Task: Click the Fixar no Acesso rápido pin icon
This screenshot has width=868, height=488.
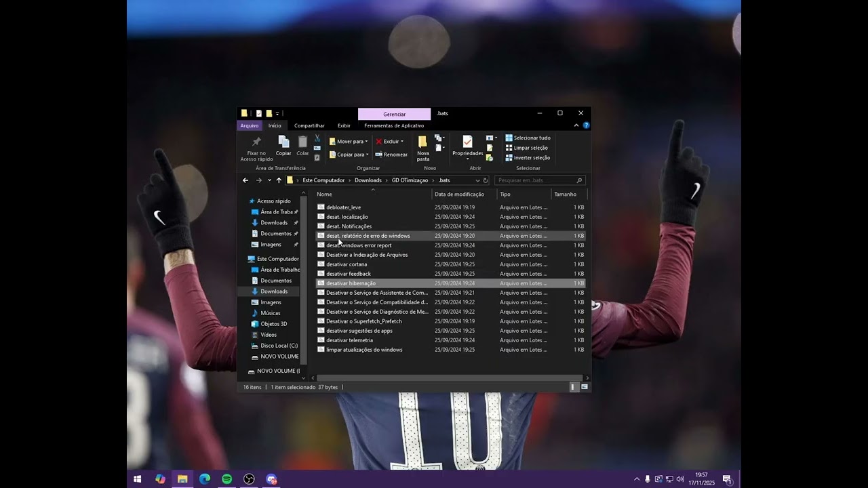Action: coord(256,142)
